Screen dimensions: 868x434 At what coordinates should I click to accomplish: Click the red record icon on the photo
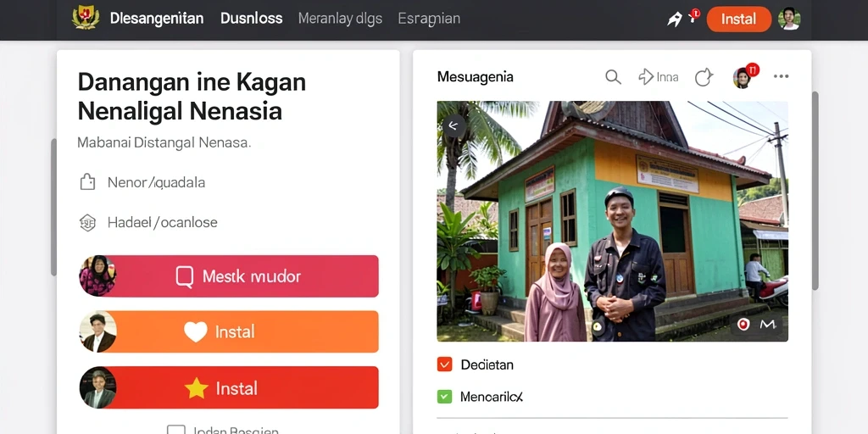pos(743,325)
